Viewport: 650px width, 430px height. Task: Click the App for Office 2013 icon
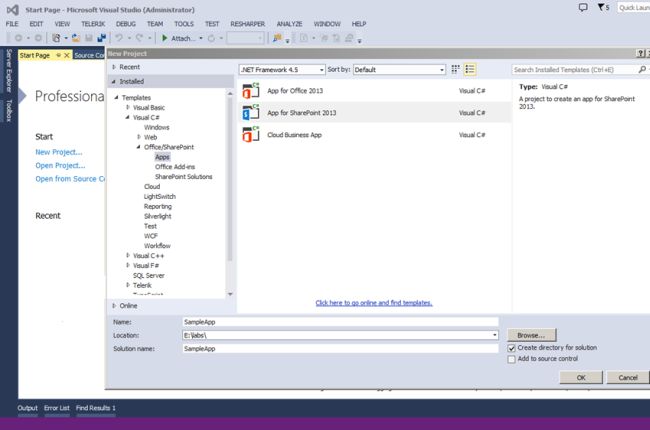(251, 91)
